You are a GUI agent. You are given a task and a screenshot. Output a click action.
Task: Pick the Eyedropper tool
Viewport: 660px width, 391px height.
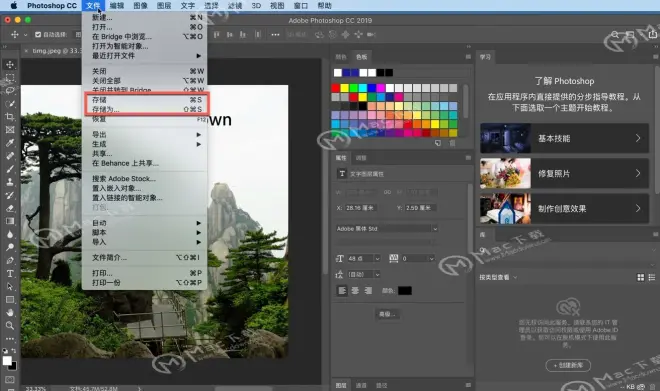(x=10, y=143)
